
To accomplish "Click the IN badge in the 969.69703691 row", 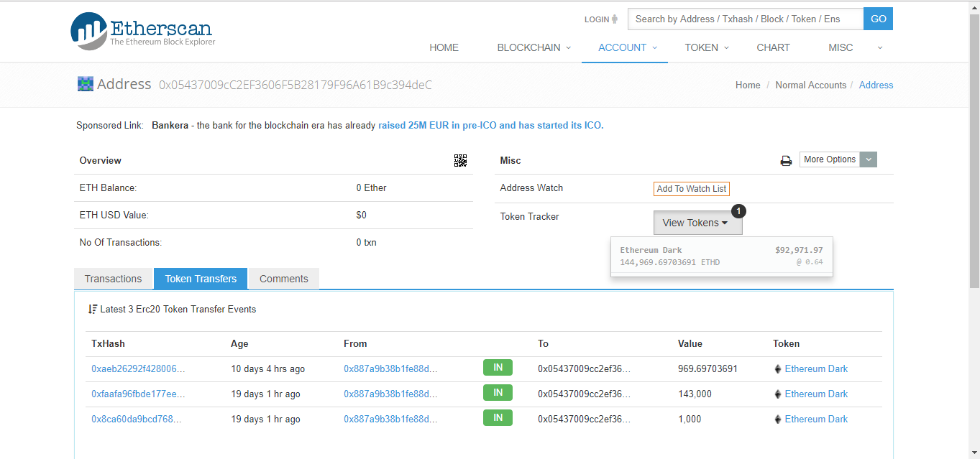I will pyautogui.click(x=498, y=368).
